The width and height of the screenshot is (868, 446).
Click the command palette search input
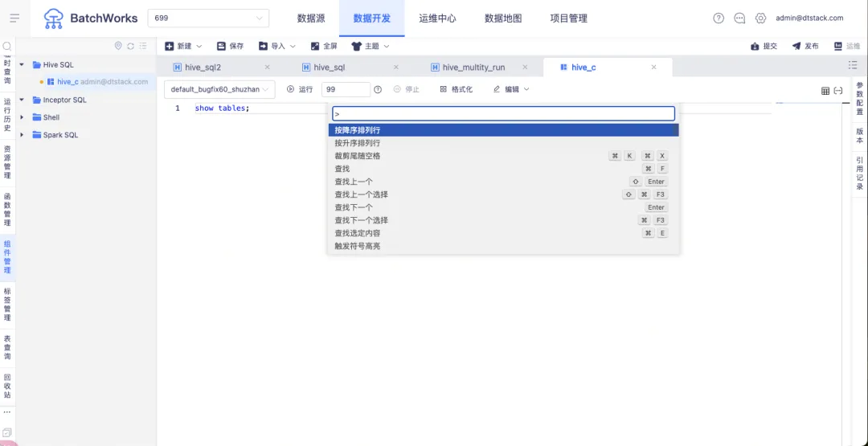coord(503,113)
